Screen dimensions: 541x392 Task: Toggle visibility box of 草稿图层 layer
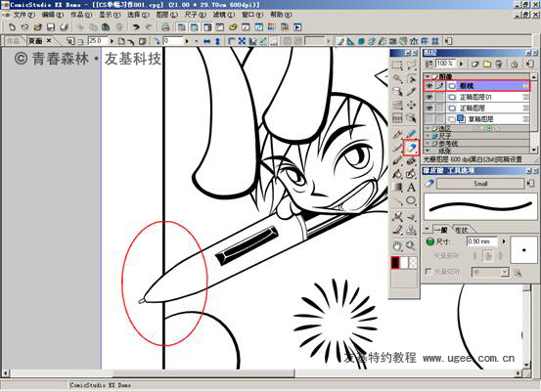click(429, 119)
